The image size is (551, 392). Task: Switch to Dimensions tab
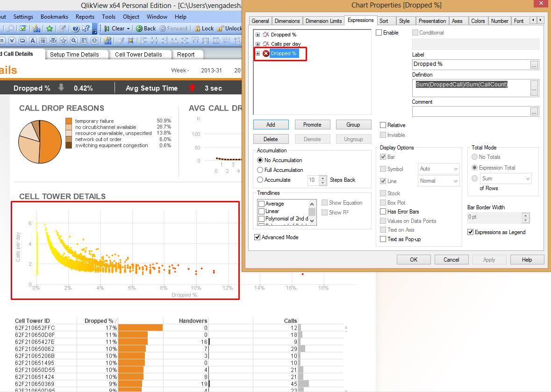coord(287,21)
